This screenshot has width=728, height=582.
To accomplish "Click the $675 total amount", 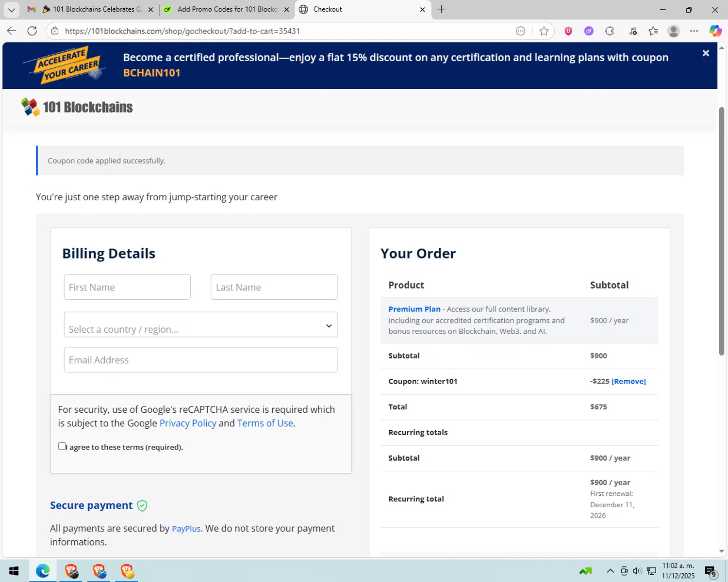I will click(598, 407).
